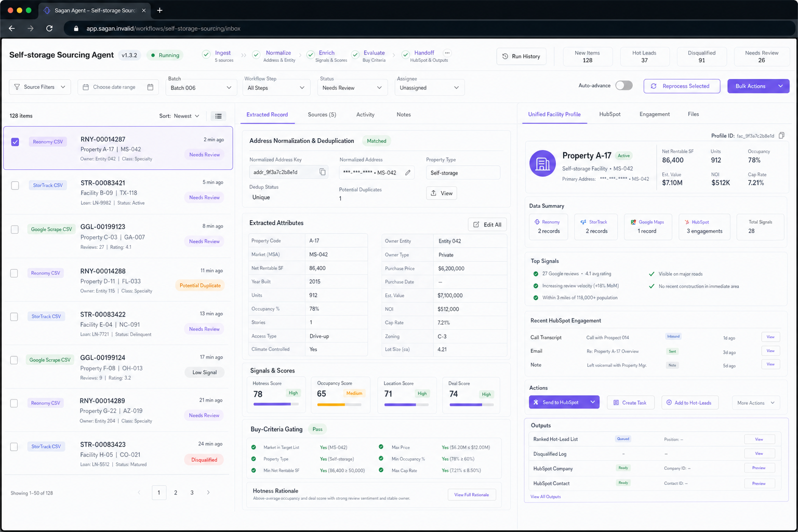Open the View All Outputs link
Viewport: 798px width, 532px height.
click(546, 497)
